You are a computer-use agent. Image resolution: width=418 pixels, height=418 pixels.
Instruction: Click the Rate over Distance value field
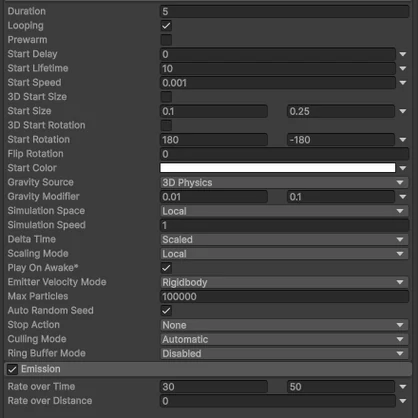tap(278, 401)
